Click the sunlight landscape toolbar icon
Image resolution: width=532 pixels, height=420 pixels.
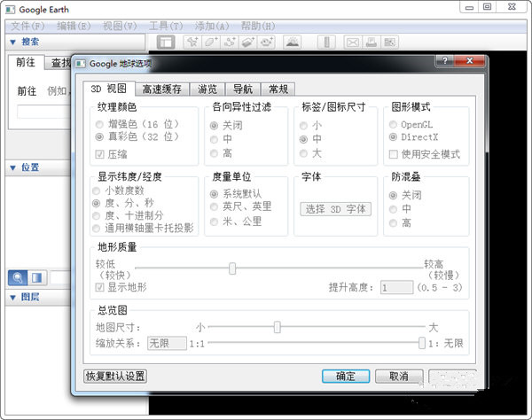[x=292, y=43]
